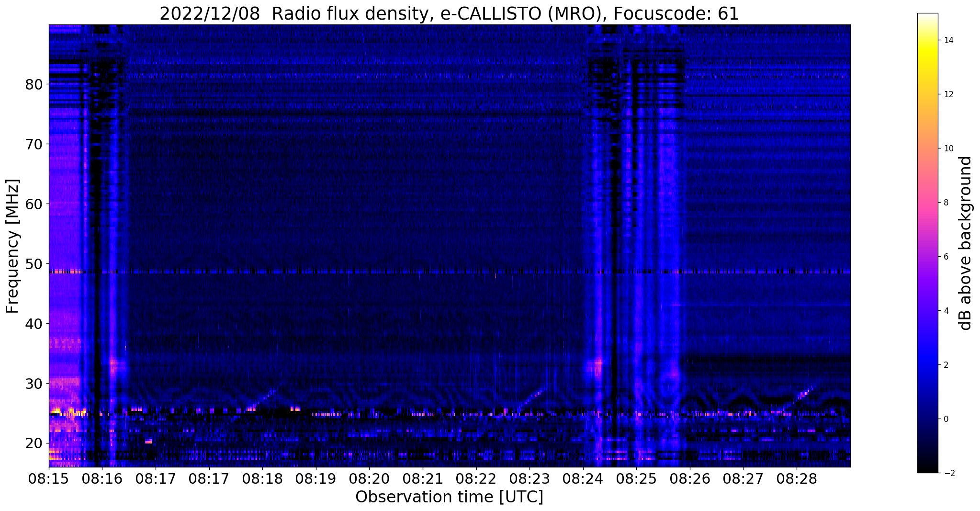Click the colorbar tick value 12
This screenshot has height=511, width=980.
pos(948,94)
